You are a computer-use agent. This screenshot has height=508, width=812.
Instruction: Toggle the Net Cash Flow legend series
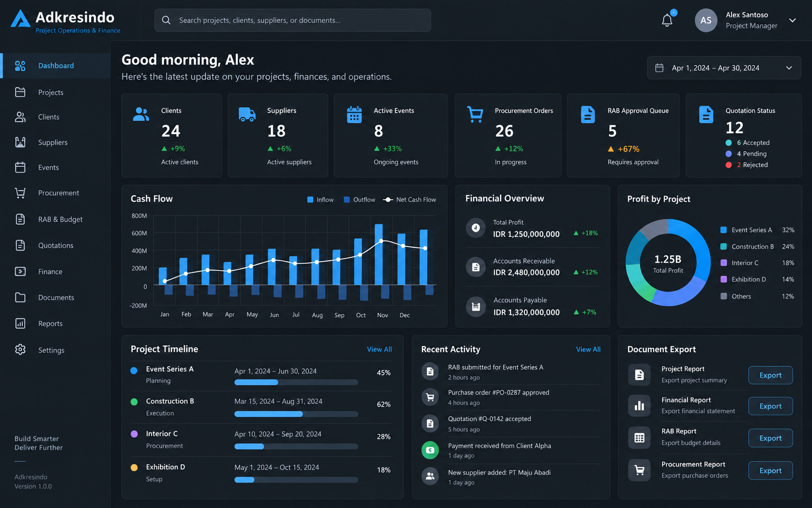click(x=410, y=200)
